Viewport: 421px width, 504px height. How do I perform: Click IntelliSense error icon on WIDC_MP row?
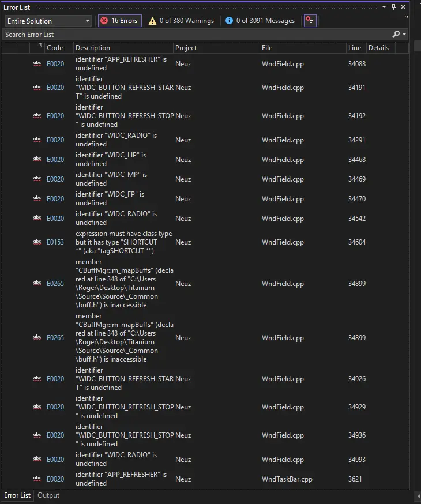pos(37,179)
